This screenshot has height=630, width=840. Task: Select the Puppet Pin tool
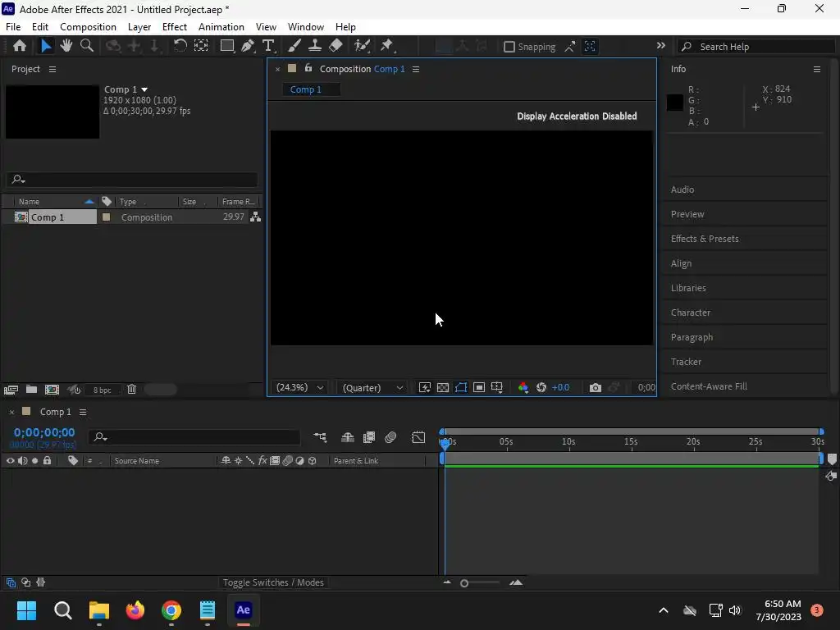387,46
